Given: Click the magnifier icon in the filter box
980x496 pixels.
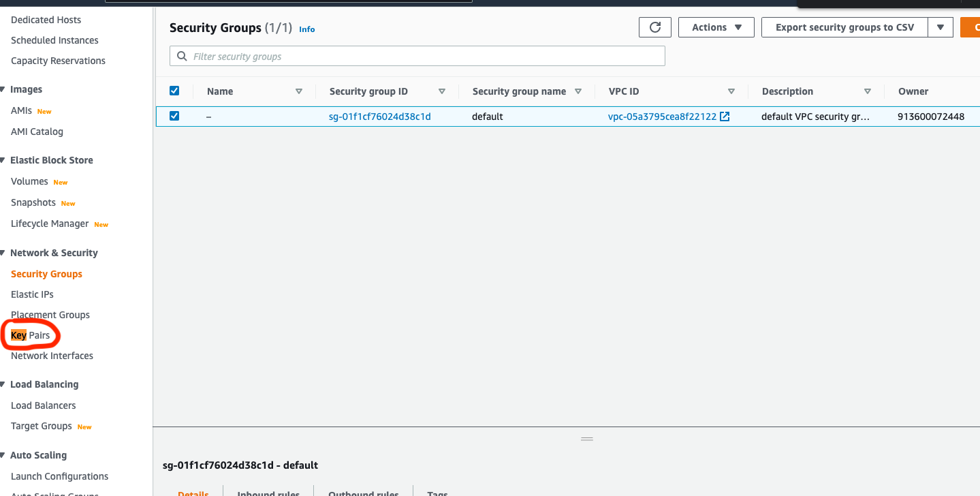Looking at the screenshot, I should click(181, 55).
